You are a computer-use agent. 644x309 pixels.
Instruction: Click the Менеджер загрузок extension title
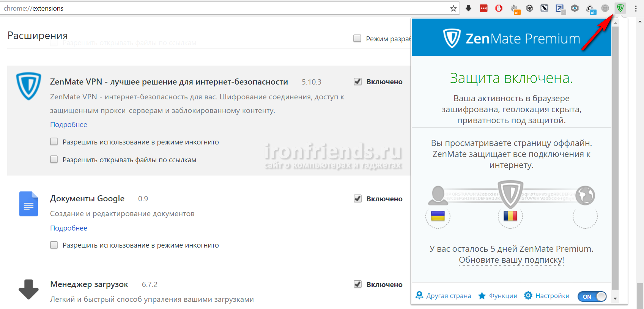[89, 284]
